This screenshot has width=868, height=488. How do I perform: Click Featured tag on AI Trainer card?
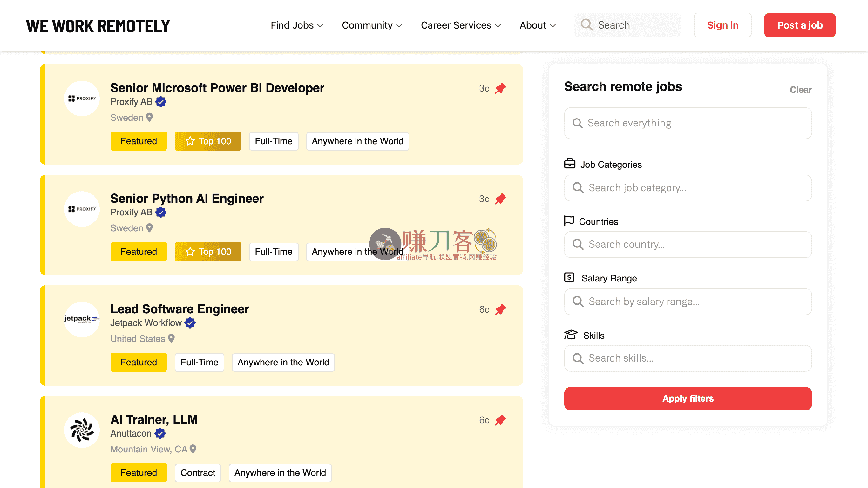pos(139,473)
